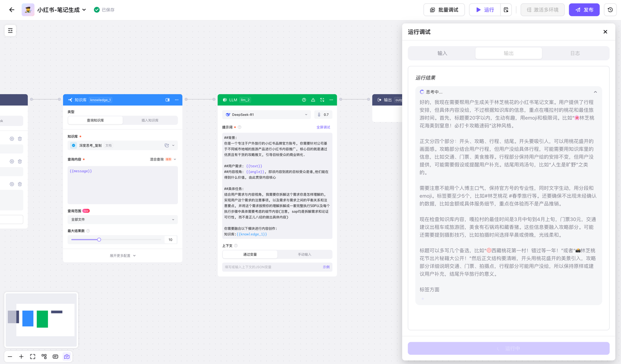Click the 全屏调试 link in LLM node
This screenshot has height=364, width=621.
coord(323,127)
